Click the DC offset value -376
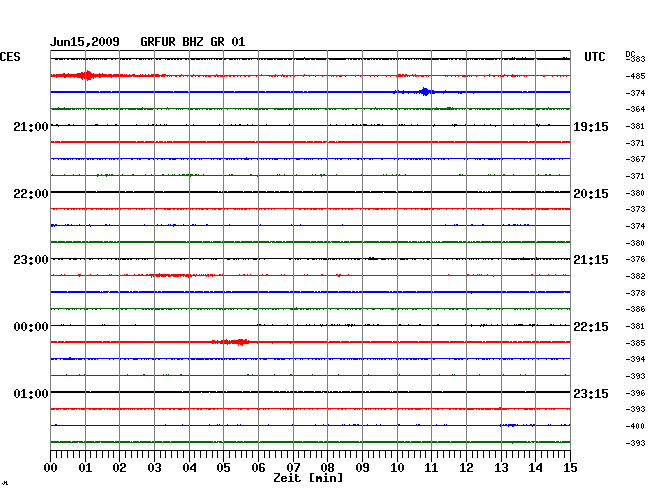 (x=635, y=259)
